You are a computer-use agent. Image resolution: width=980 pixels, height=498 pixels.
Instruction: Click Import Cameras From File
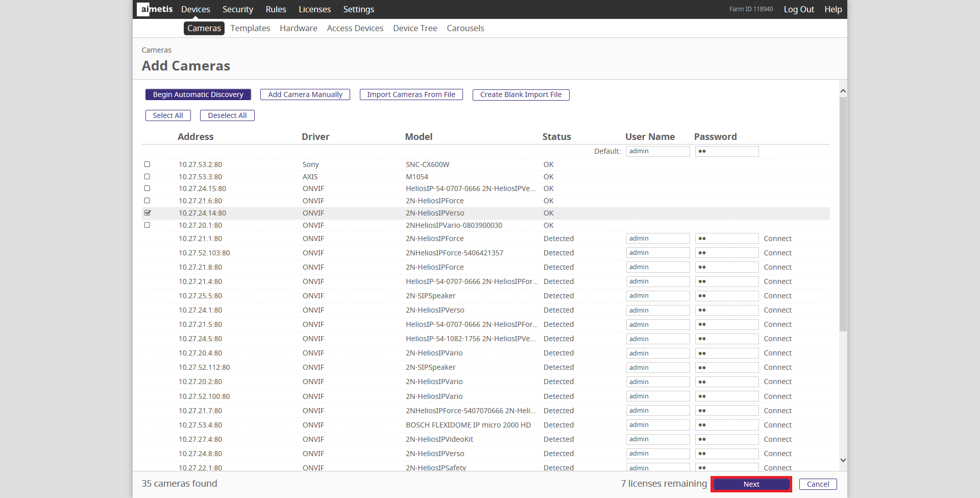411,94
